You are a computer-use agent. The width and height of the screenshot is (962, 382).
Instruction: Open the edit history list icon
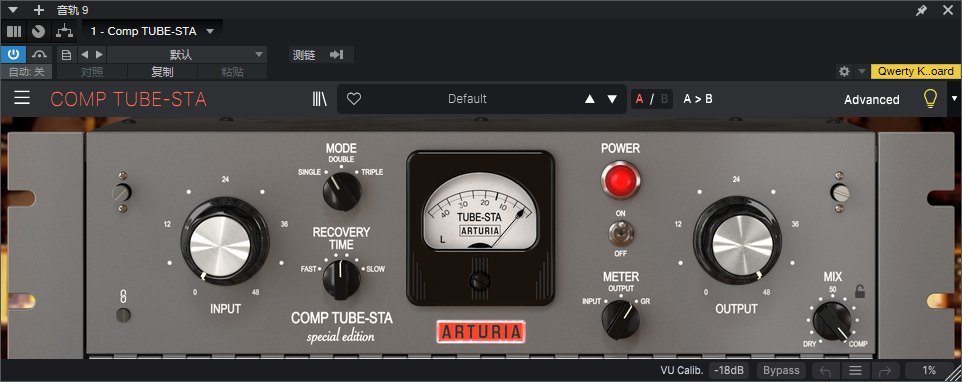(x=855, y=370)
